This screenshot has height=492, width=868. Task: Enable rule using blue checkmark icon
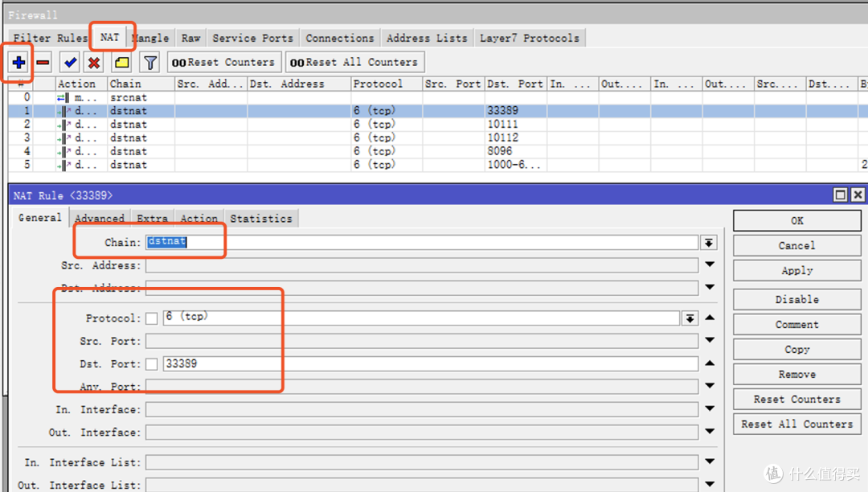pos(70,62)
